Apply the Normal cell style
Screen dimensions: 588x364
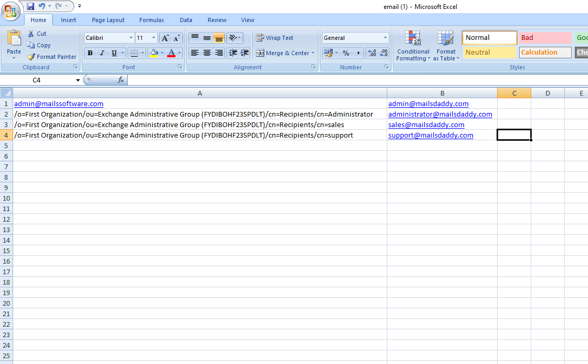pyautogui.click(x=489, y=37)
